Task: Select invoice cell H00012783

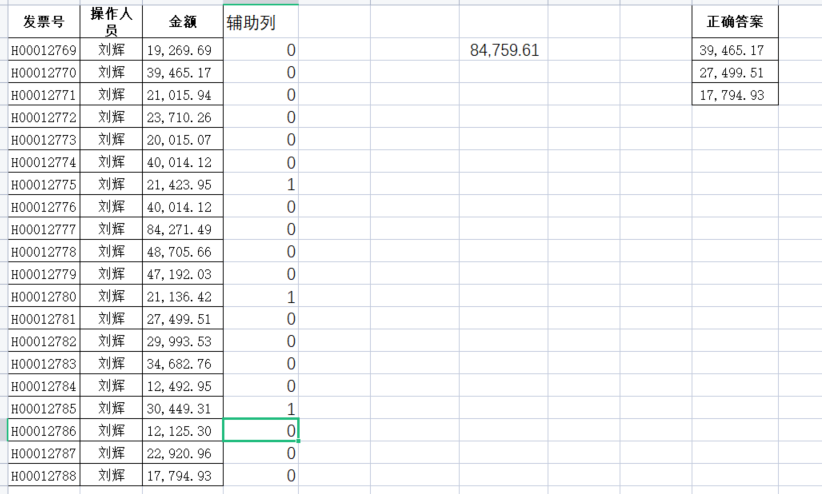Action: pyautogui.click(x=44, y=363)
